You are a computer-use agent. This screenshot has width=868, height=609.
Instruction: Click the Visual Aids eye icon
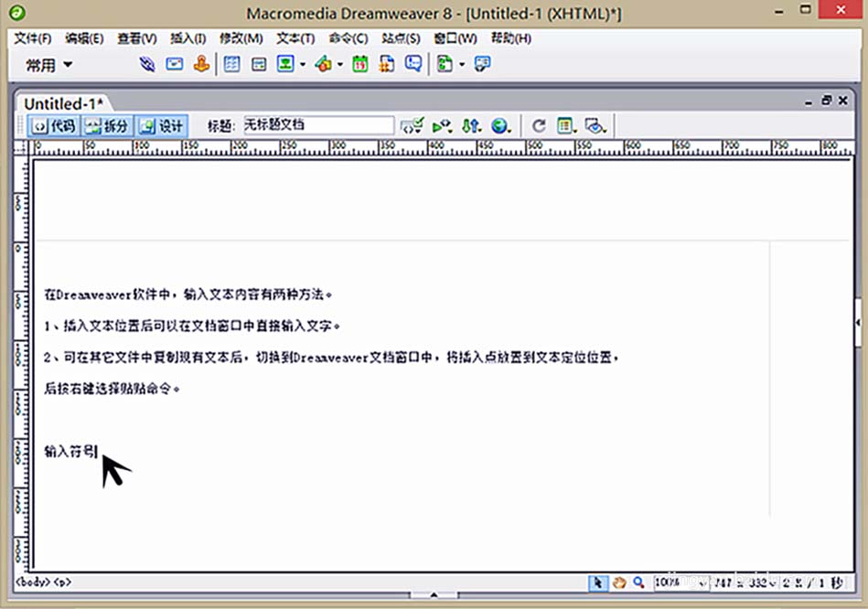595,126
